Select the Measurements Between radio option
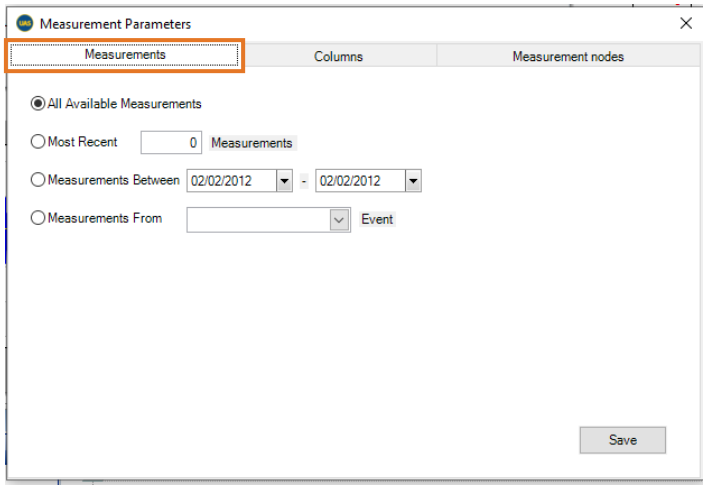This screenshot has width=708, height=488. coord(38,180)
